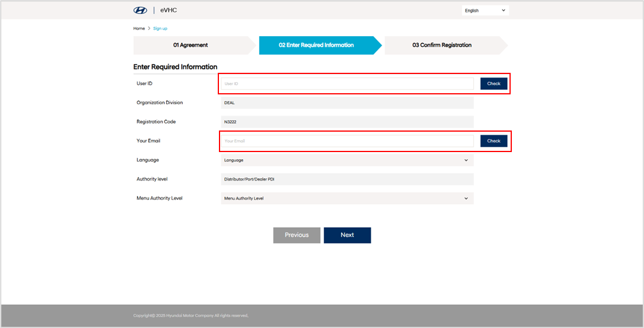
Task: Open the English language selector
Action: tap(485, 10)
